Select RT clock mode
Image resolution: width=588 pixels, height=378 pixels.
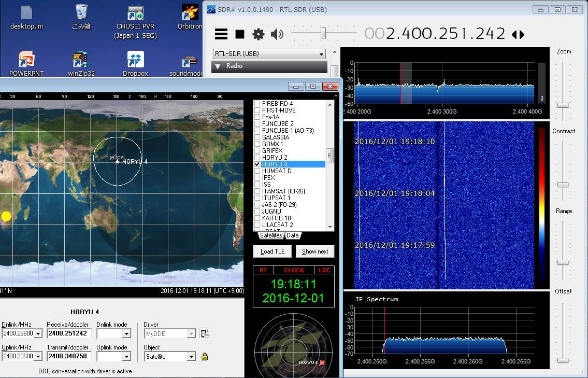(x=263, y=270)
